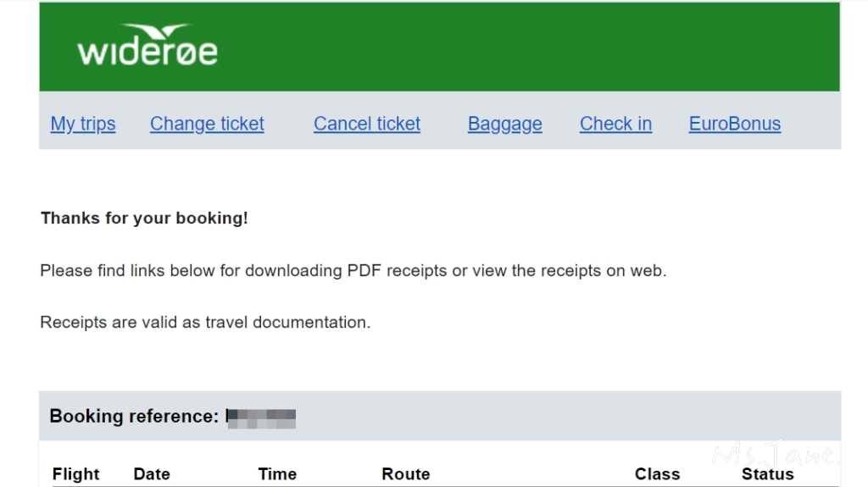Click the Status column header
Image resolution: width=868 pixels, height=487 pixels.
(767, 474)
